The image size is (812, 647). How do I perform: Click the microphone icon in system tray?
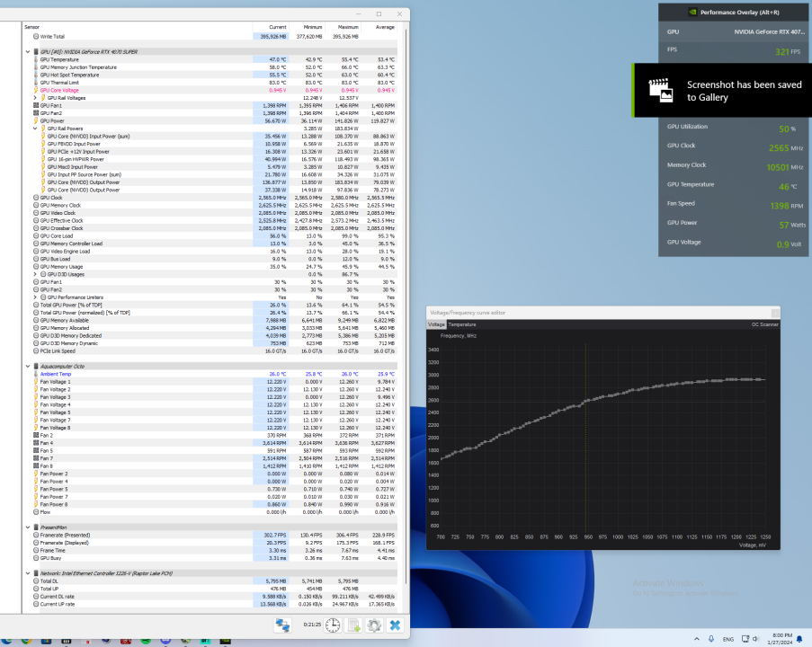coord(711,637)
